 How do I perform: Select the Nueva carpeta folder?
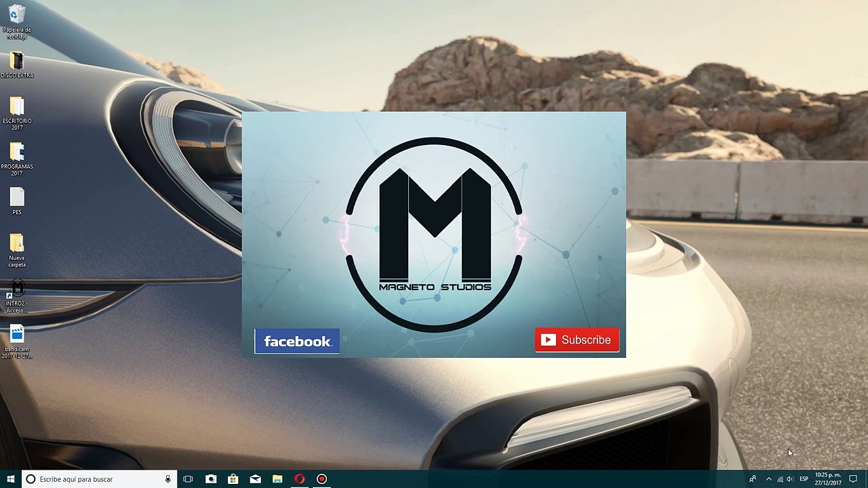[17, 250]
